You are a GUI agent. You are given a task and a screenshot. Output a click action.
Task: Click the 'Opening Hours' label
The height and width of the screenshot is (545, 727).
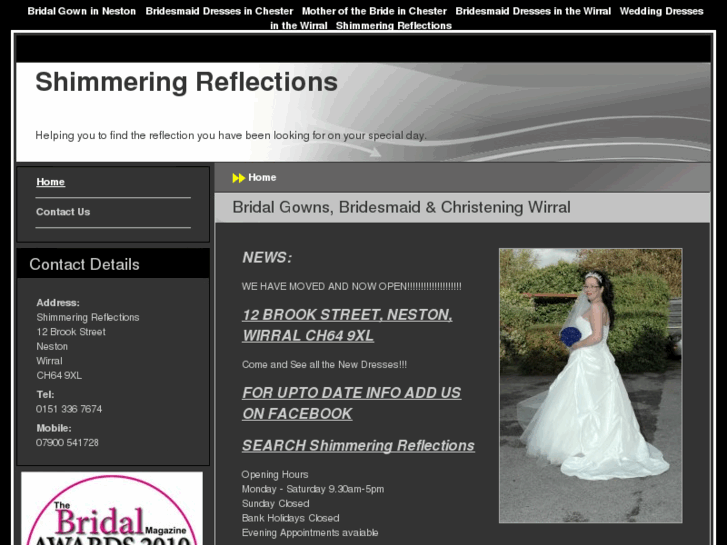tap(275, 474)
